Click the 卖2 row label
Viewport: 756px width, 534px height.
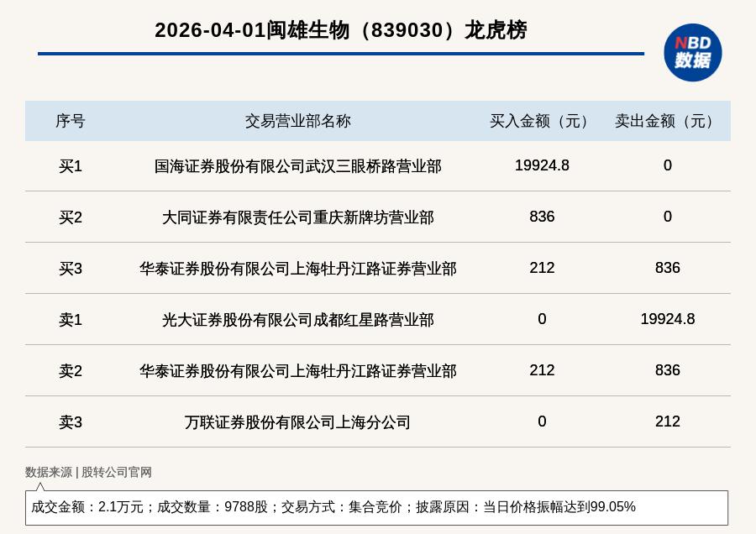[x=71, y=371]
